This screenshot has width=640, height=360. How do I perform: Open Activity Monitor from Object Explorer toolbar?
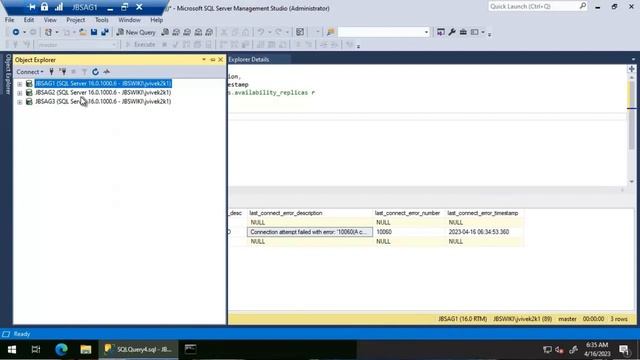click(107, 72)
